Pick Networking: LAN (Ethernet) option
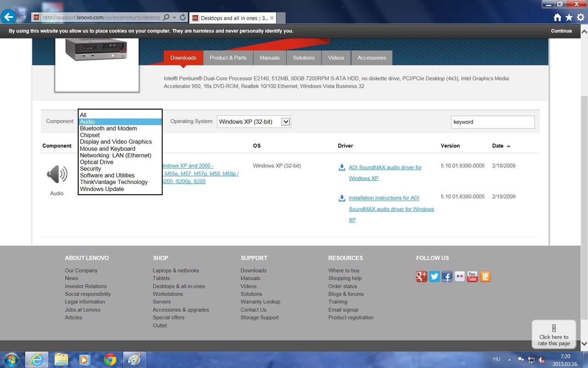This screenshot has height=368, width=588. pos(120,155)
